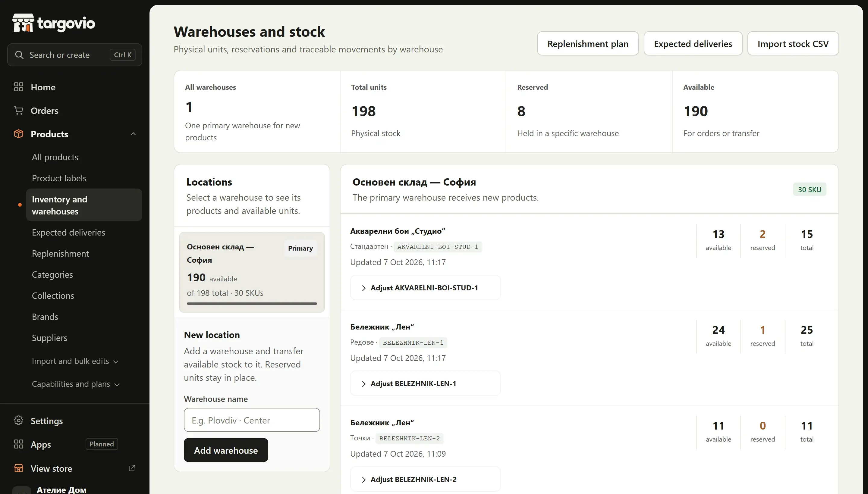Focus the Search or create box
This screenshot has height=494, width=868.
[x=74, y=55]
